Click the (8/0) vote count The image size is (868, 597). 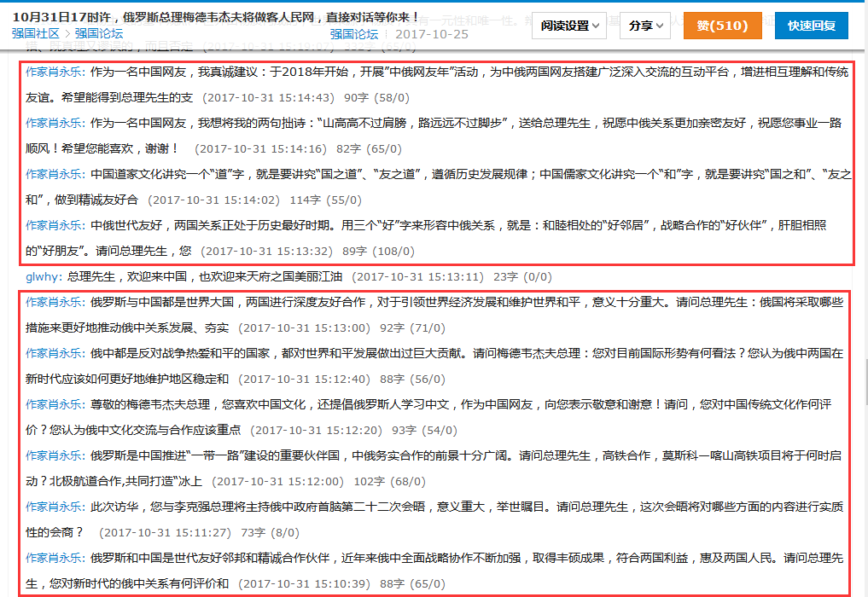285,533
